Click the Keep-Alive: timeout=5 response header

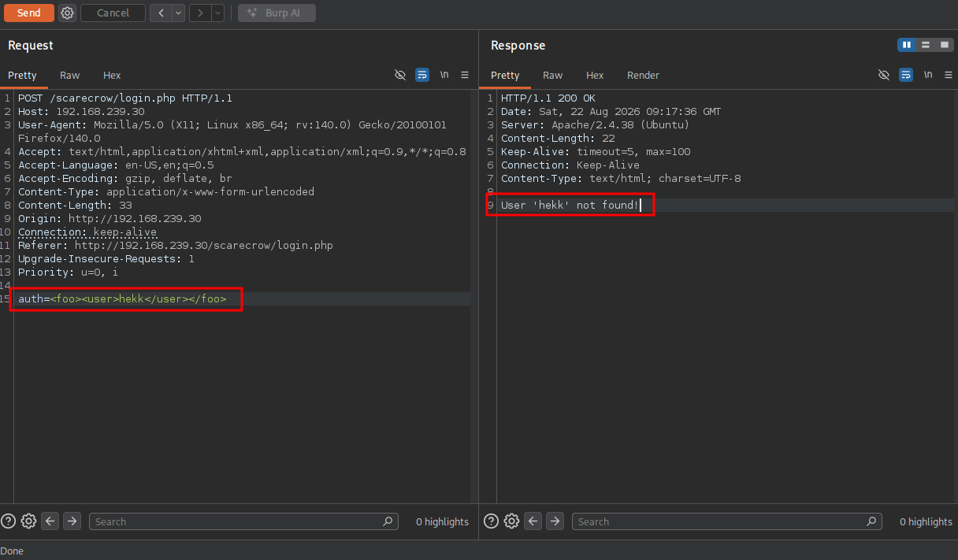[596, 152]
